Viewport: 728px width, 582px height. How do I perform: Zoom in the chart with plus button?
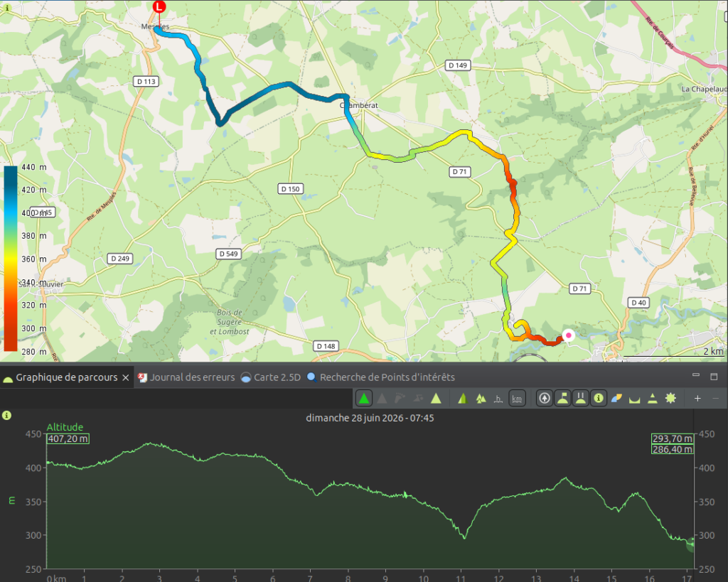click(x=697, y=398)
